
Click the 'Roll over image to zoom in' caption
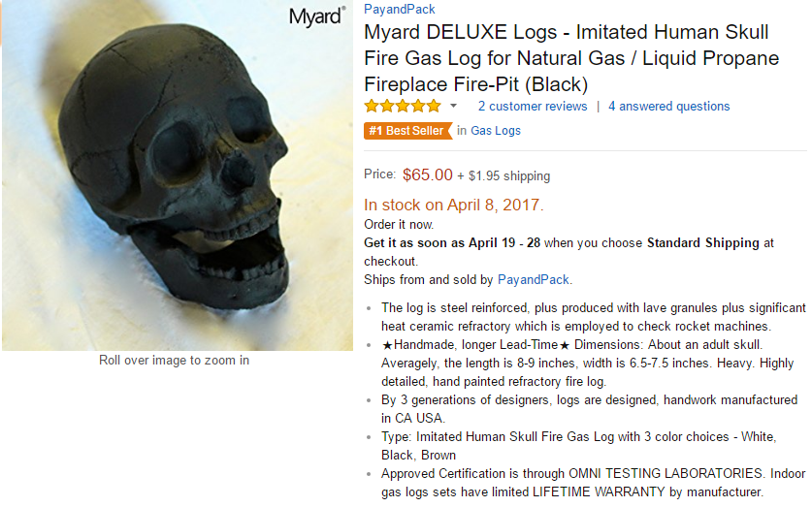pyautogui.click(x=175, y=361)
